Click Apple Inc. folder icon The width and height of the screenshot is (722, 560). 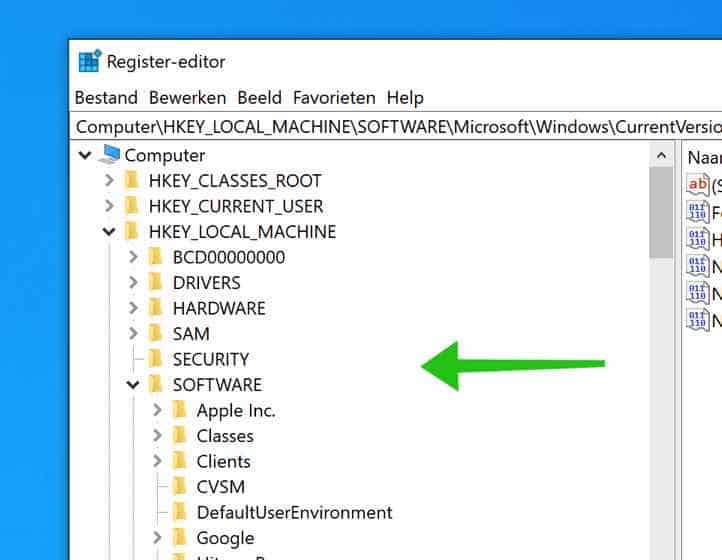coord(180,410)
